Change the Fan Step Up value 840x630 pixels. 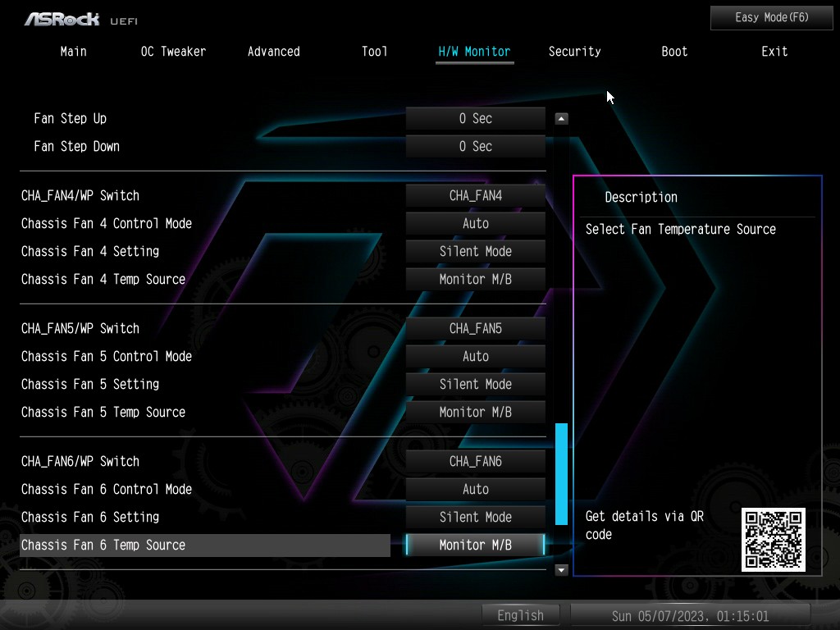(x=475, y=118)
